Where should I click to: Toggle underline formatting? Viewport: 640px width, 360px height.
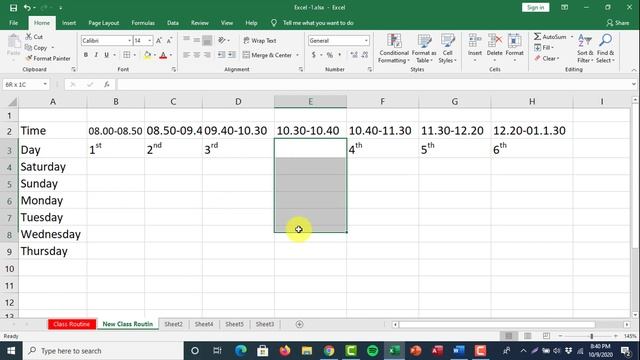click(x=107, y=55)
